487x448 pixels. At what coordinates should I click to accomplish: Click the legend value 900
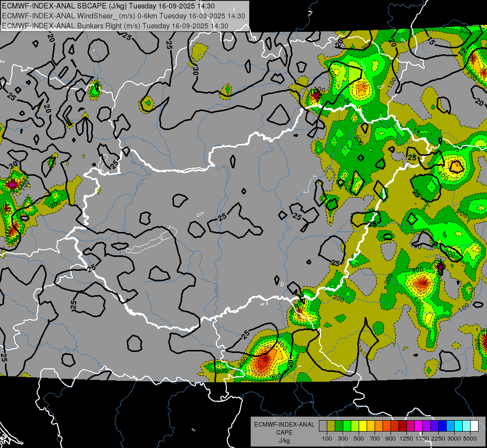pos(390,439)
